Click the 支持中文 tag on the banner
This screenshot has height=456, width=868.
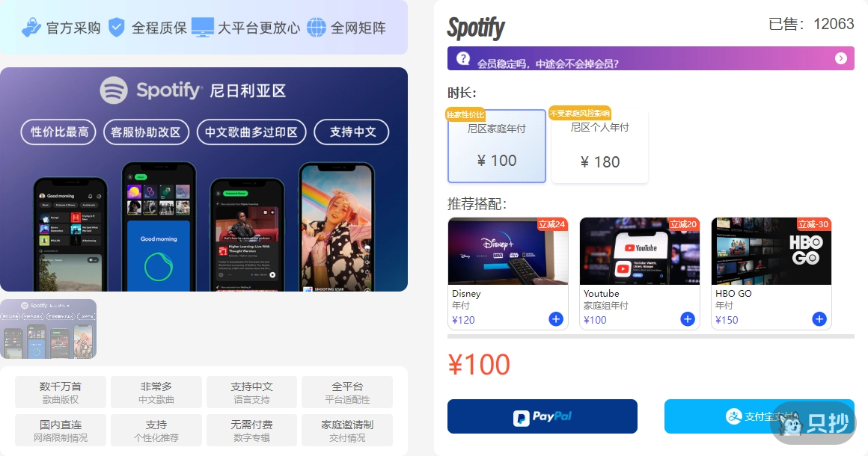352,132
